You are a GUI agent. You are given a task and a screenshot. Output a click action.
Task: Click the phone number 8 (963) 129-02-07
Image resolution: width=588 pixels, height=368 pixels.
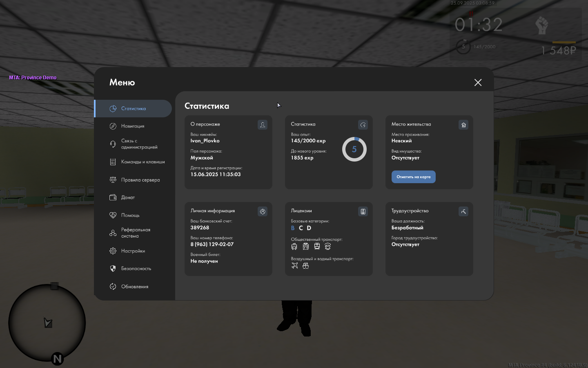212,245
